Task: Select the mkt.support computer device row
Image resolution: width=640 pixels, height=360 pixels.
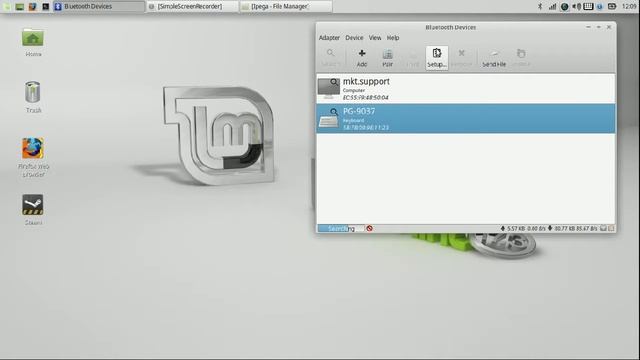Action: point(466,89)
